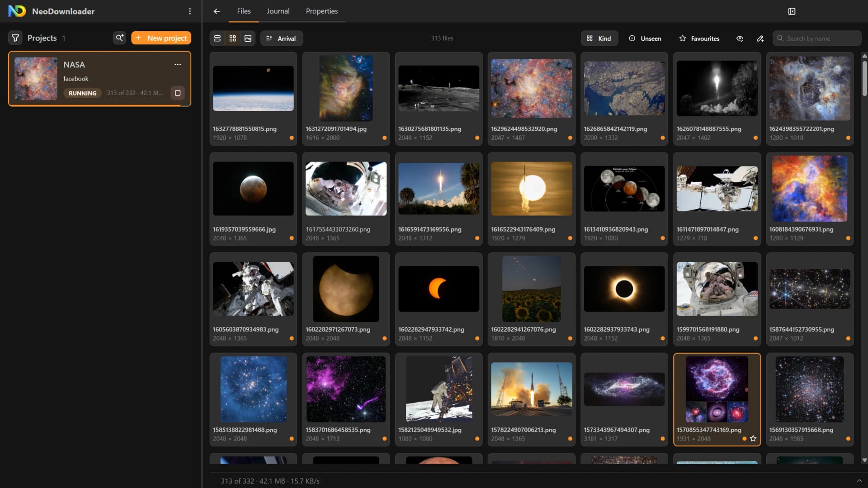
Task: Click status text '313 of 332 · 42.1 MB · 15.7 KB/s'
Action: coord(270,481)
